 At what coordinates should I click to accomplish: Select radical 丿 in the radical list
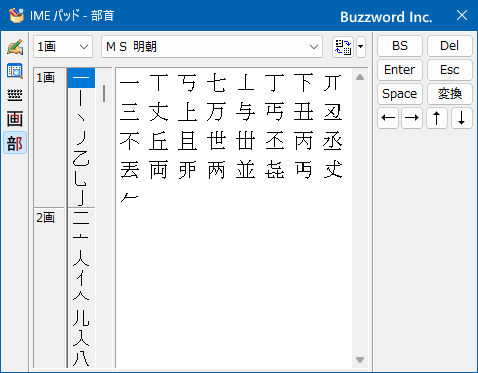[81, 137]
